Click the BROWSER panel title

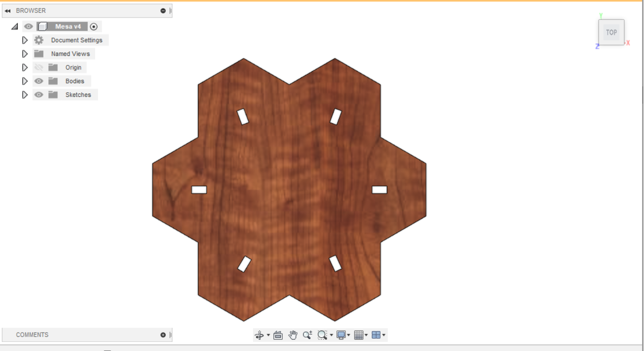click(31, 10)
